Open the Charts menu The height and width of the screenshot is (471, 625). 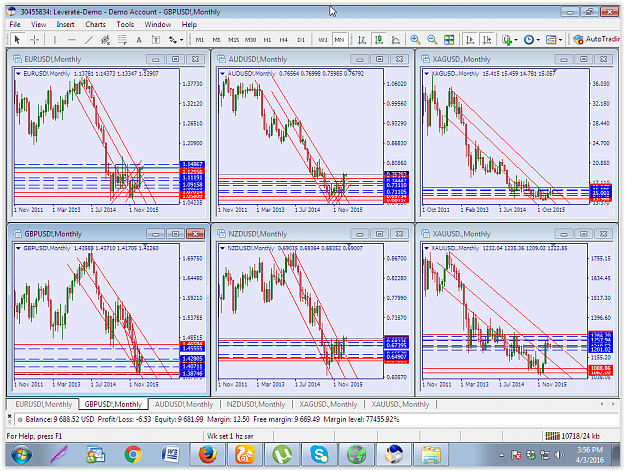(95, 24)
